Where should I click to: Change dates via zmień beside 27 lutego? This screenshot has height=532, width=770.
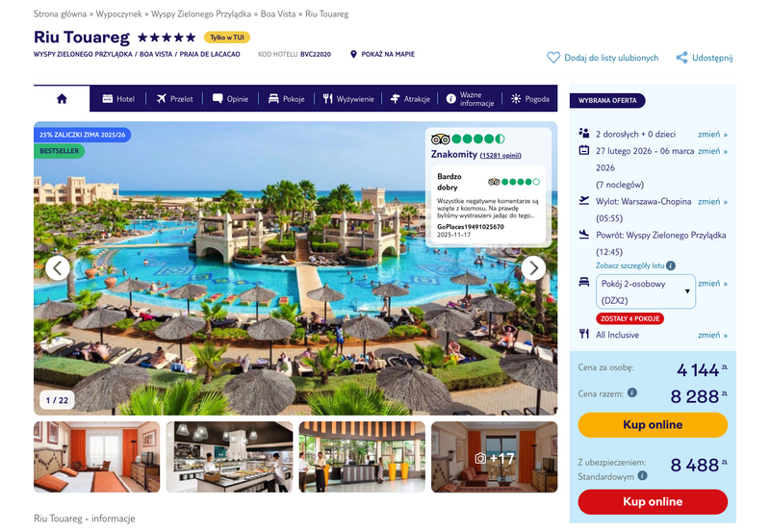pos(712,151)
